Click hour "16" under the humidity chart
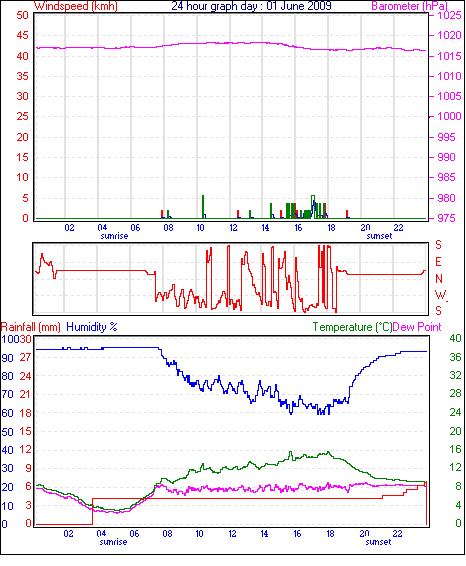The height and width of the screenshot is (566, 466). (x=297, y=534)
